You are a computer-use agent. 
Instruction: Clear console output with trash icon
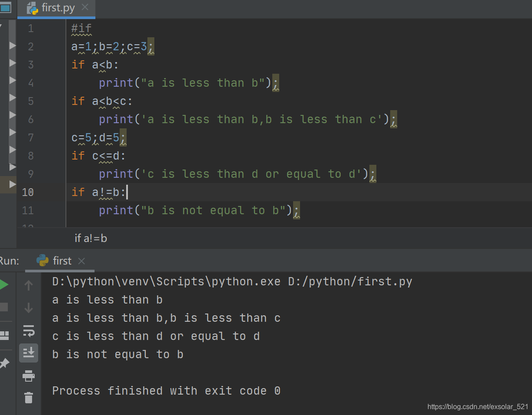coord(29,397)
